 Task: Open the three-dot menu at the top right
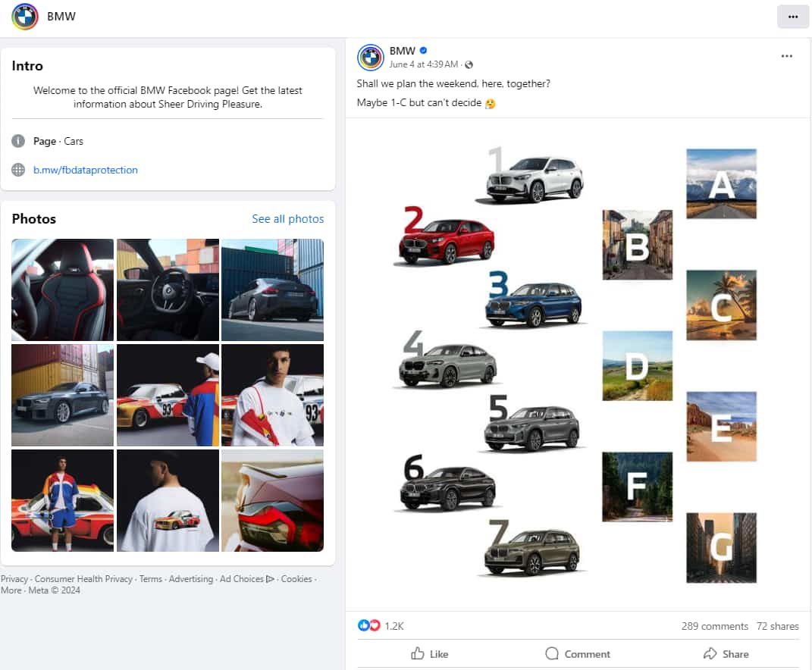[793, 15]
